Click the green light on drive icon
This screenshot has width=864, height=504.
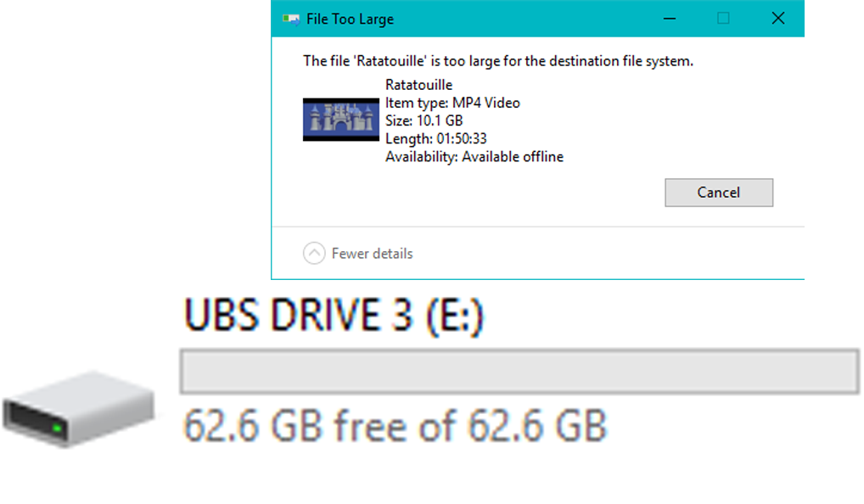[x=57, y=428]
